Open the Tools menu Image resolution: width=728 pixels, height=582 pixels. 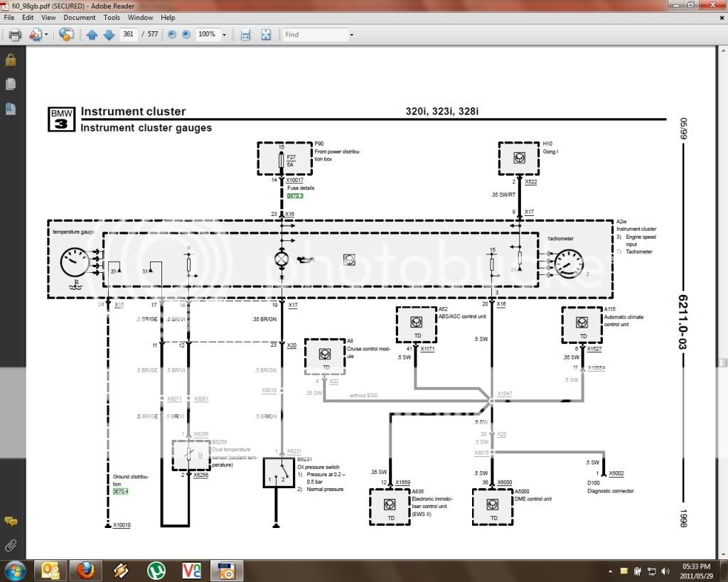tap(112, 17)
